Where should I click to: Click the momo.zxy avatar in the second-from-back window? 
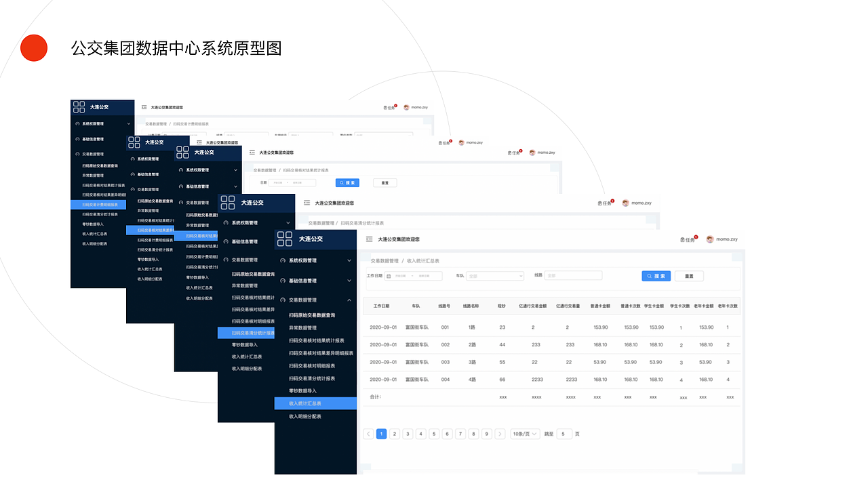point(461,142)
